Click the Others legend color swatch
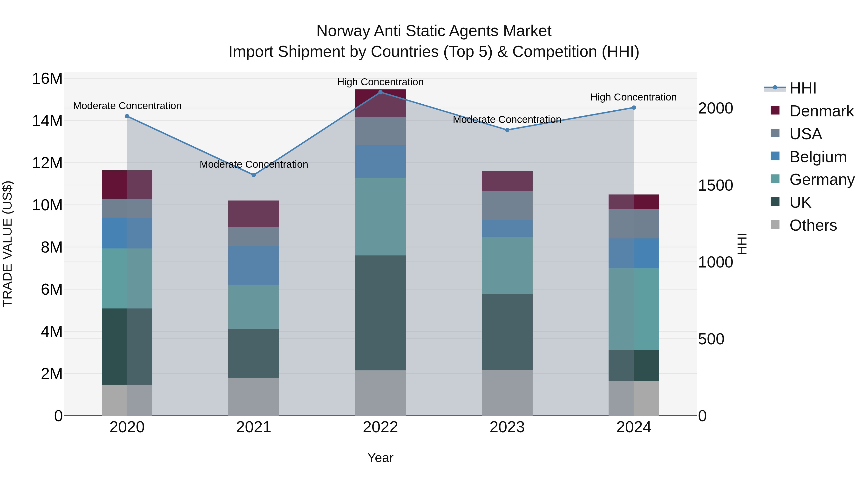 pos(775,224)
